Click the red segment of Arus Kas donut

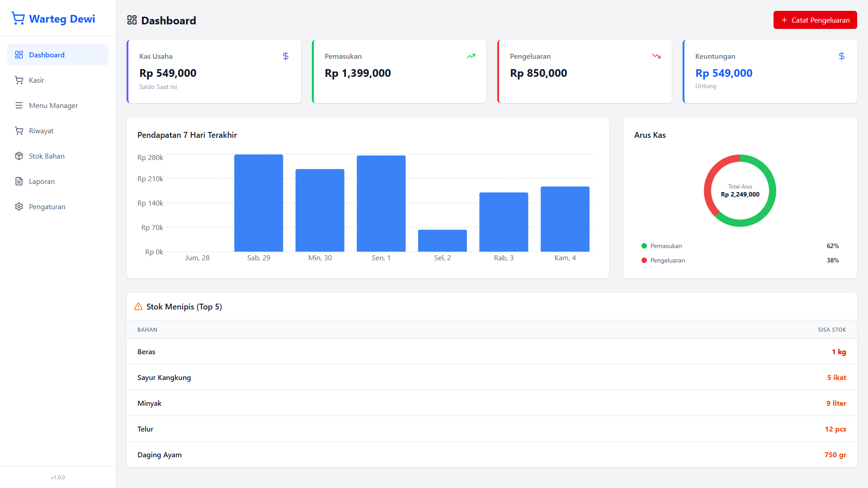(709, 179)
